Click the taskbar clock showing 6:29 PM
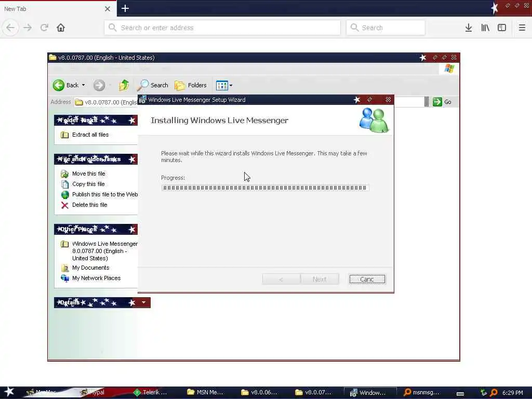The image size is (532, 399). [x=512, y=393]
